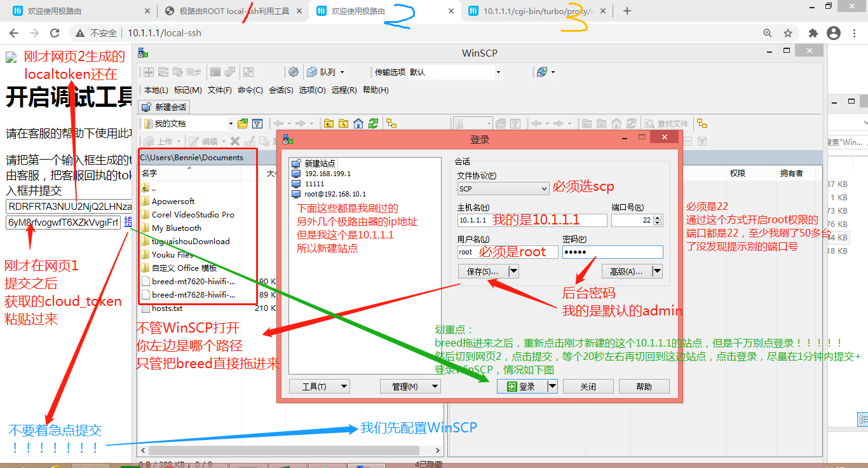Open the 传输选项 默认 dropdown
Viewport: 868px width, 468px height.
pos(498,72)
